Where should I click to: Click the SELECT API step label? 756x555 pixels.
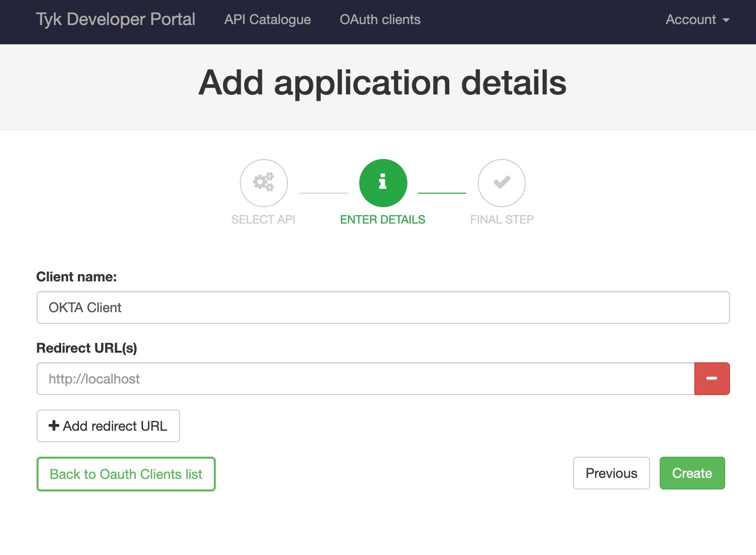[263, 220]
